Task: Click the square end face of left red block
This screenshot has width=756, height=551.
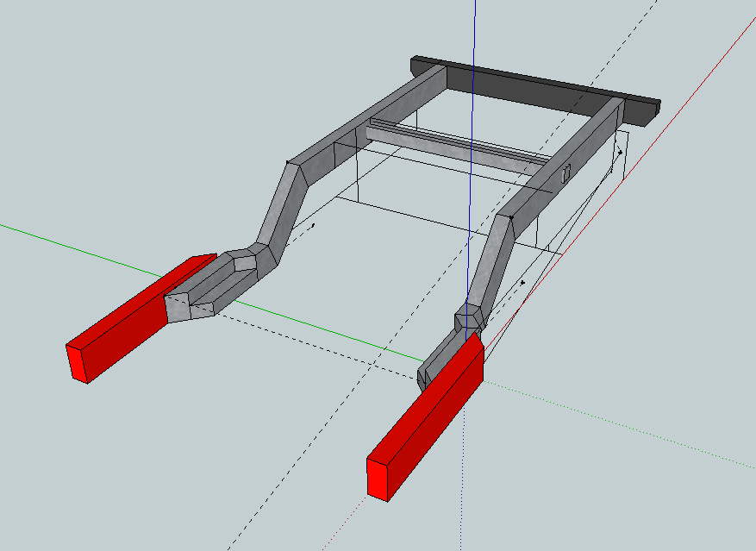Action: pos(79,362)
